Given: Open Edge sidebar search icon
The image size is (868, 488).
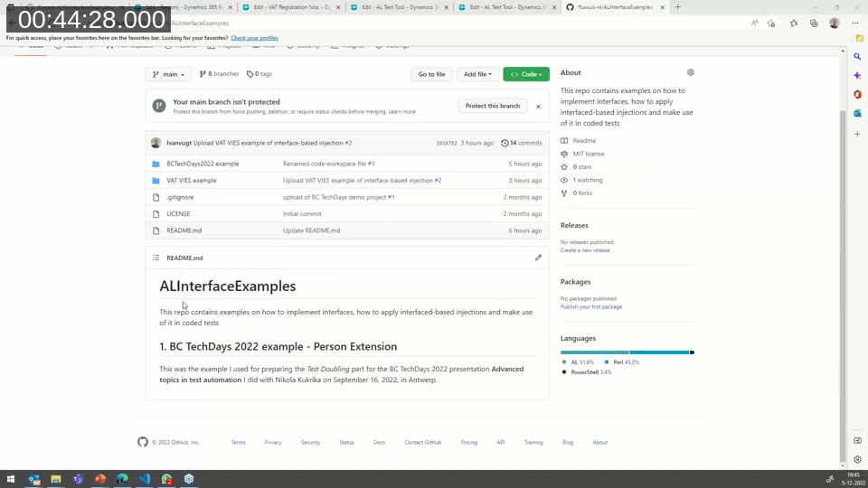Looking at the screenshot, I should point(857,56).
